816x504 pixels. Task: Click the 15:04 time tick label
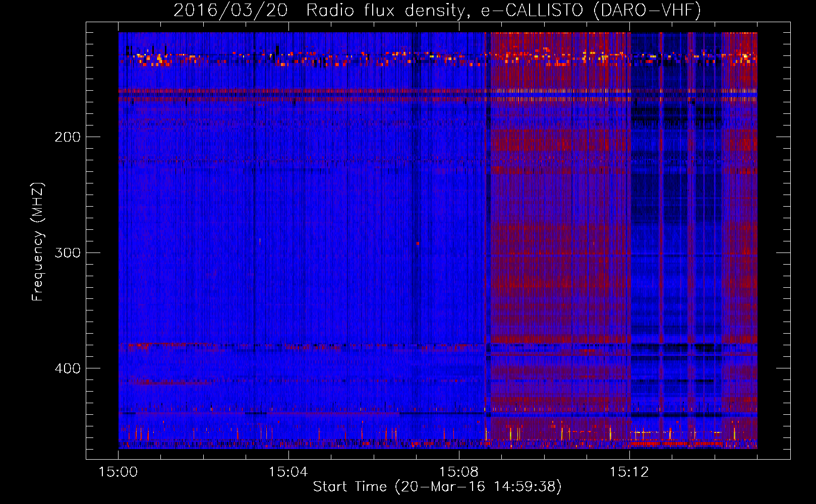pyautogui.click(x=288, y=472)
